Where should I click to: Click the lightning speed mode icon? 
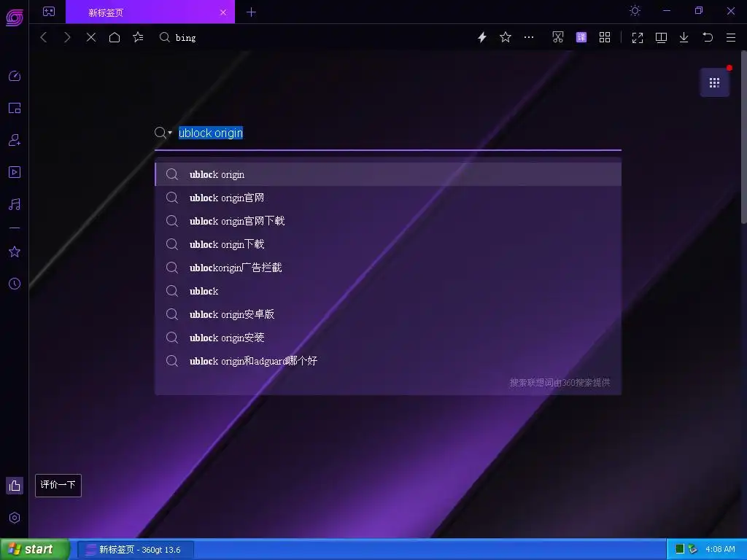point(482,37)
